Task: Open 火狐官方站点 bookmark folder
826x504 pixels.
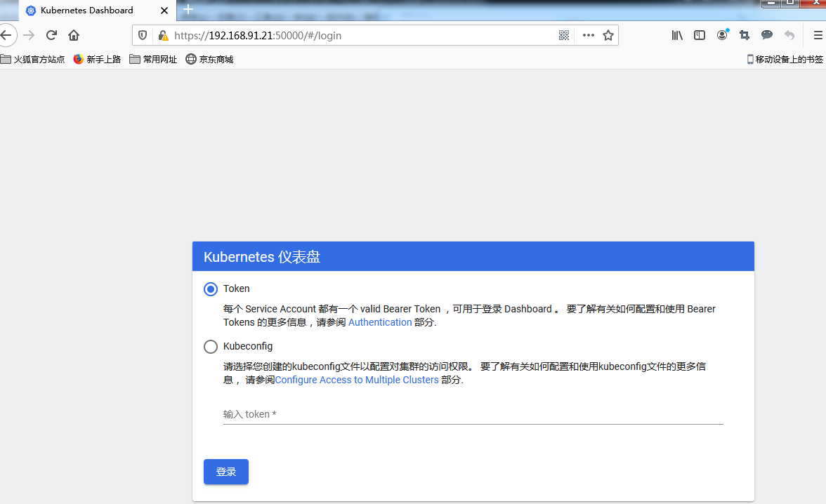Action: tap(32, 60)
